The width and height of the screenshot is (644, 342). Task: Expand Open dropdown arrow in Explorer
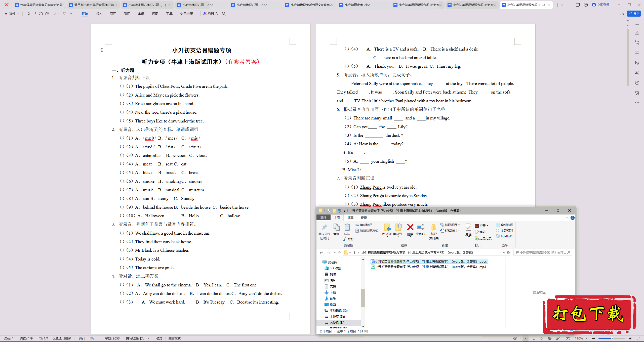click(487, 226)
